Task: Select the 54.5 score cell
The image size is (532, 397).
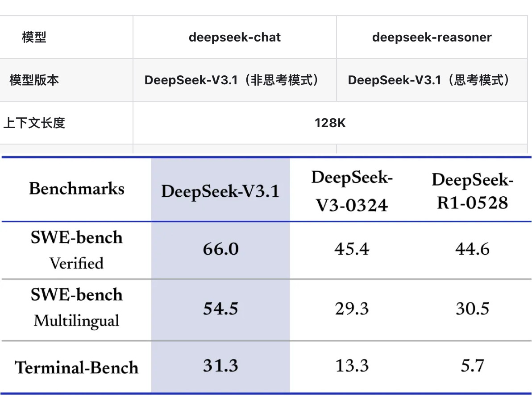Action: [221, 309]
